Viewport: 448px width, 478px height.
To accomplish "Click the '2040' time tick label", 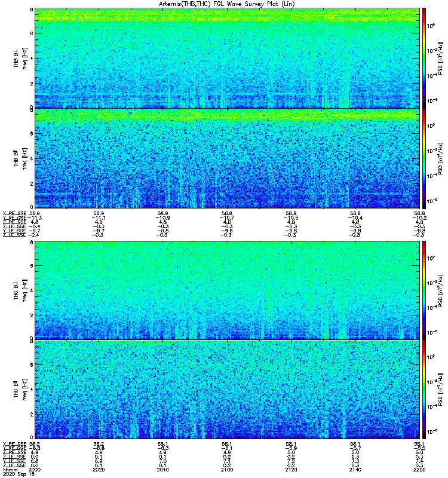I will 162,470.
